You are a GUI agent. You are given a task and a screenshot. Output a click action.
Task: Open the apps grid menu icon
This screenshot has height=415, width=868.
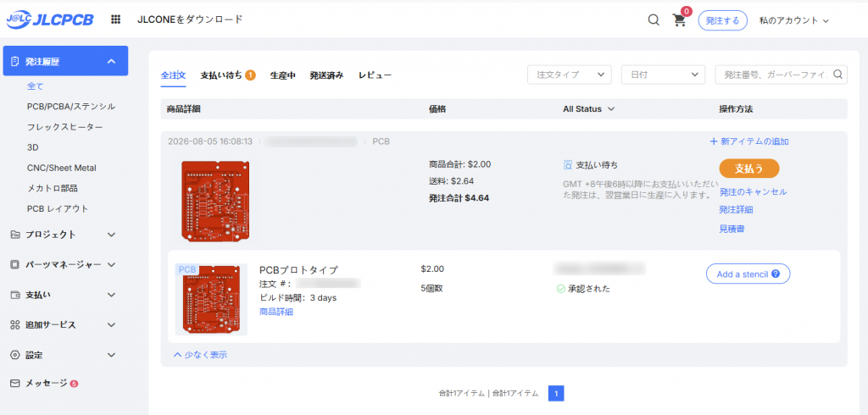[115, 19]
